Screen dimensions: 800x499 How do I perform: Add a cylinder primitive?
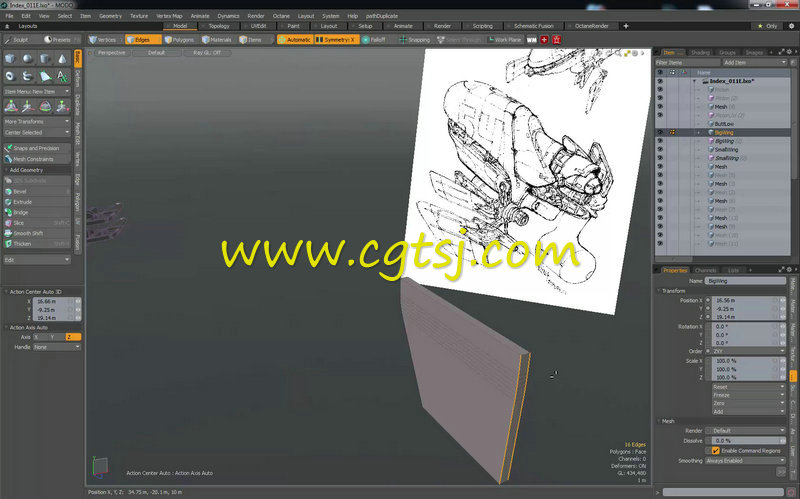pos(45,59)
